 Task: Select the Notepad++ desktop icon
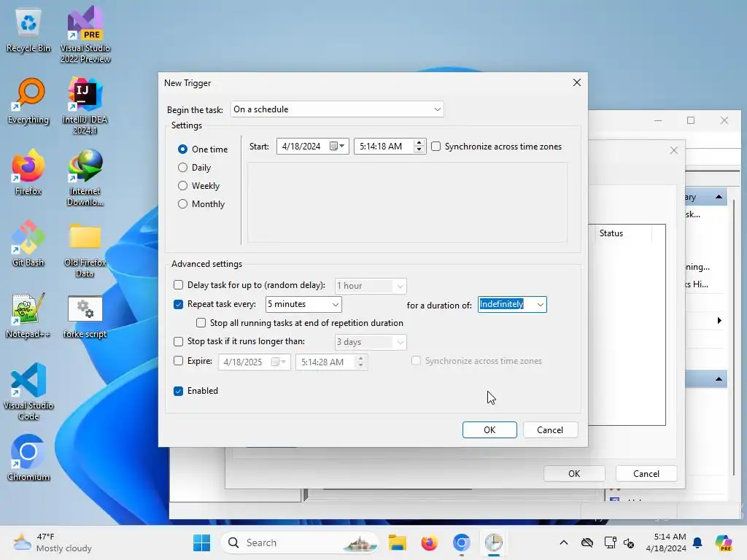tap(28, 315)
